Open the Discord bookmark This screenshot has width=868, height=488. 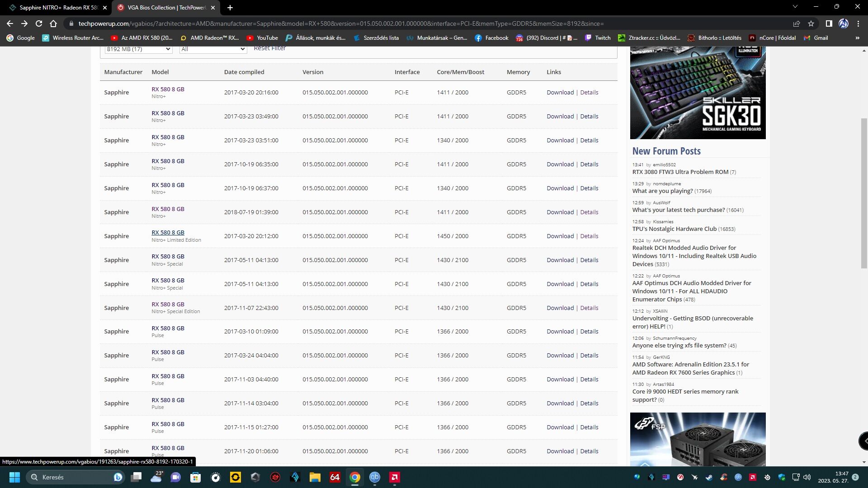coord(547,38)
